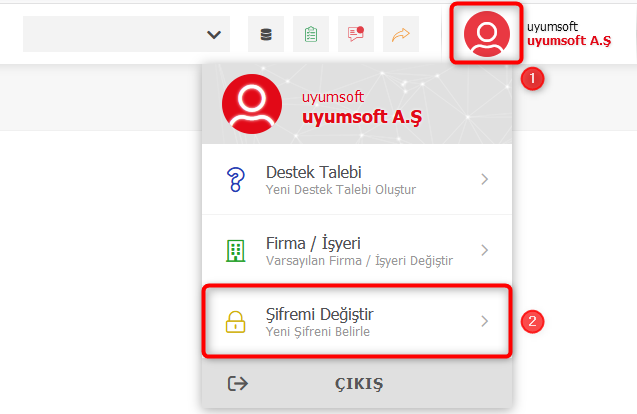Click the orange share arrow icon

click(x=402, y=34)
